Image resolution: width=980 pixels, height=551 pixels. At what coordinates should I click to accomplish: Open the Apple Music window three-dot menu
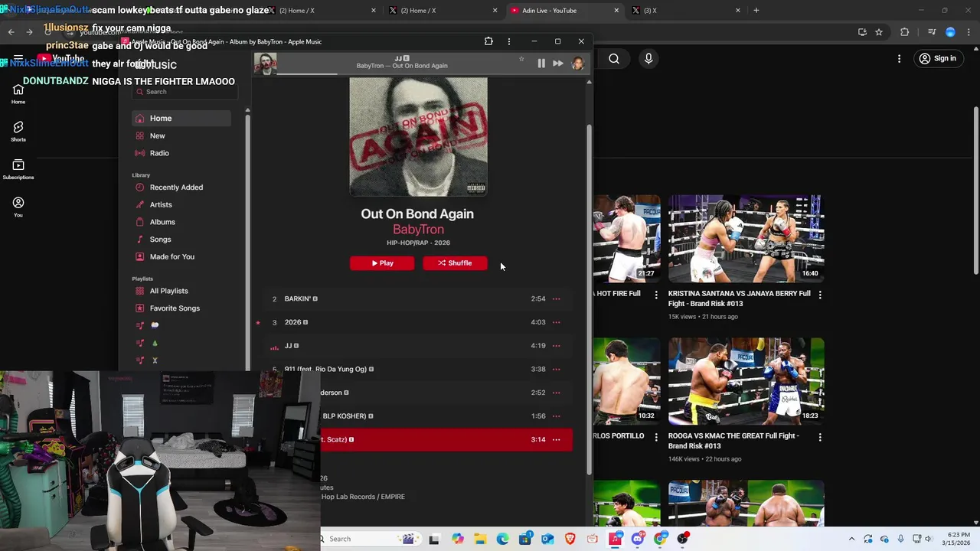[509, 41]
